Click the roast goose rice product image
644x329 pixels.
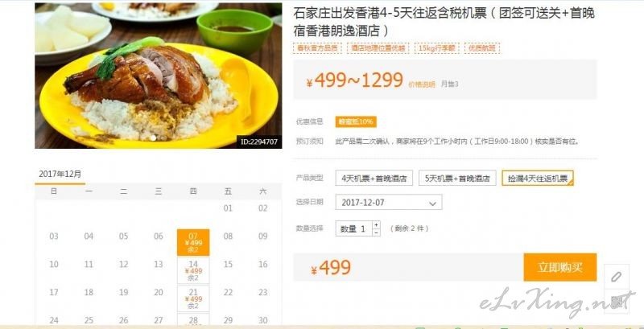(x=158, y=76)
